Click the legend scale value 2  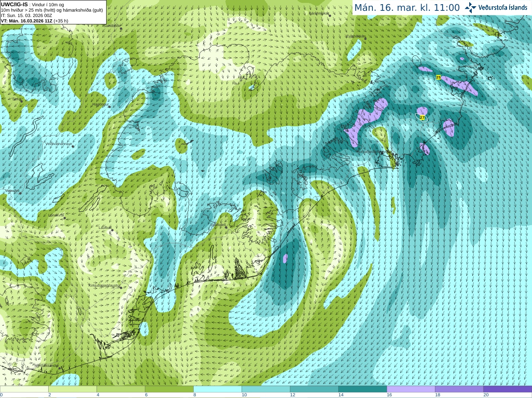coord(49,395)
